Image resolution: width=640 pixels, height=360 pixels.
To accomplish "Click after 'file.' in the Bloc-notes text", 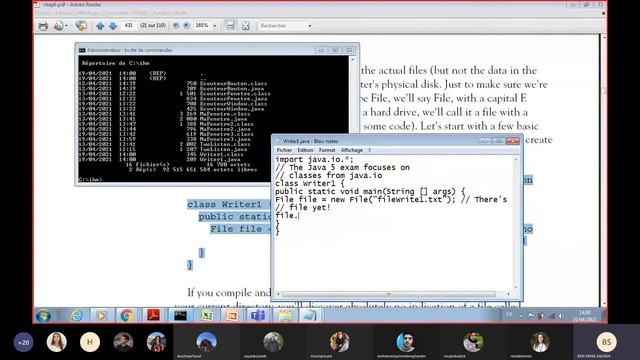I will tap(299, 216).
